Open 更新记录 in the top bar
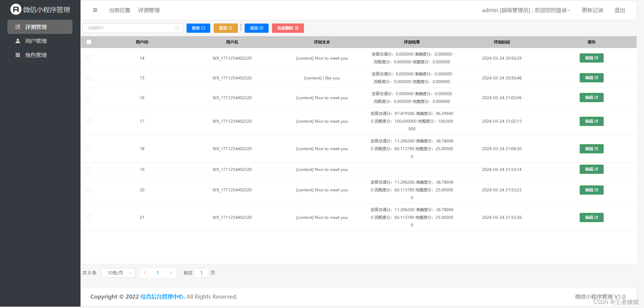The width and height of the screenshot is (644, 308). pos(593,10)
